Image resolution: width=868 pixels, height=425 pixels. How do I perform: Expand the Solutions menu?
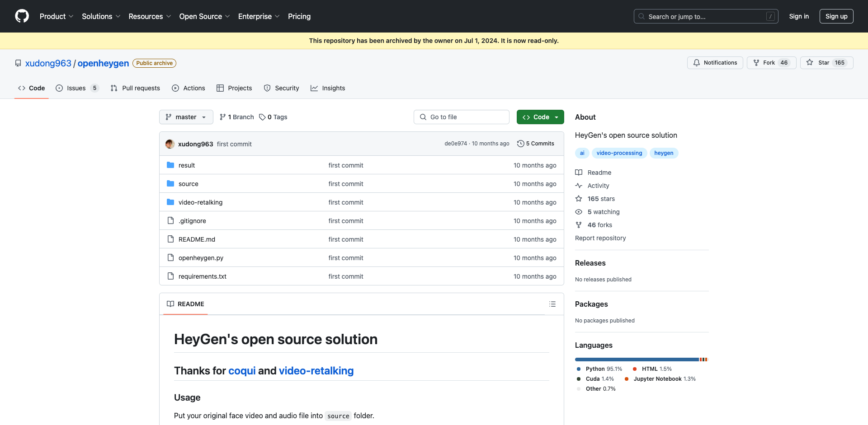[101, 16]
